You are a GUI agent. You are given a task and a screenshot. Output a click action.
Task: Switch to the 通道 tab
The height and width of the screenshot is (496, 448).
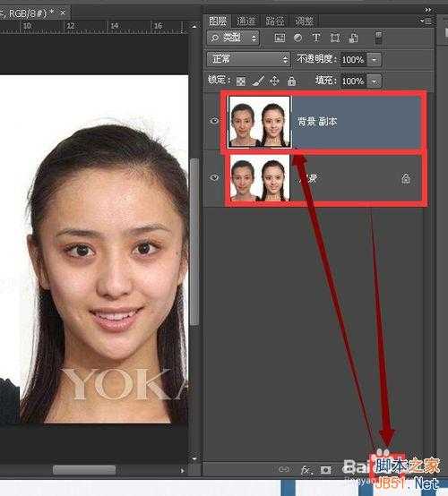[246, 21]
